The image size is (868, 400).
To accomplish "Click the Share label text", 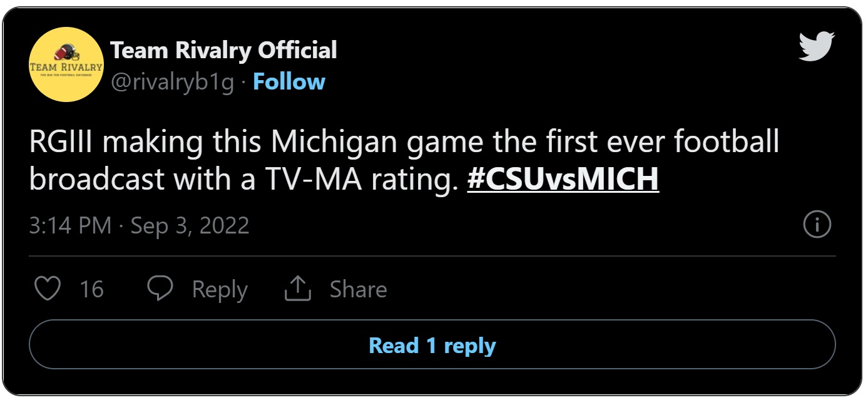I will pos(359,289).
